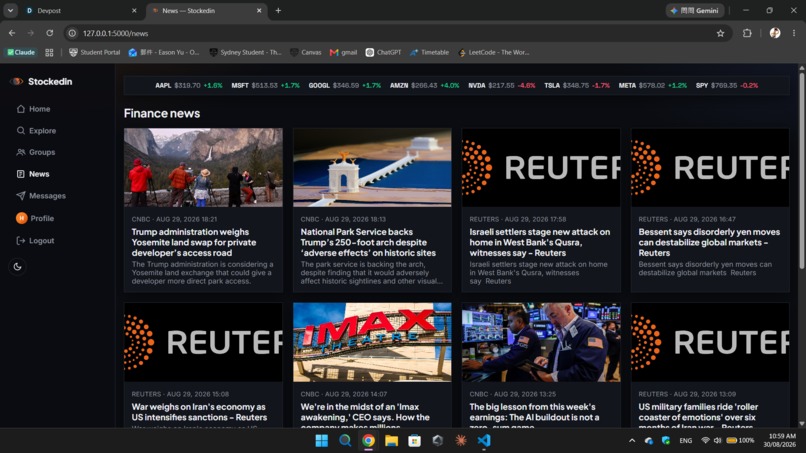Bookmark this page with the star
Image resolution: width=806 pixels, height=453 pixels.
tap(720, 33)
